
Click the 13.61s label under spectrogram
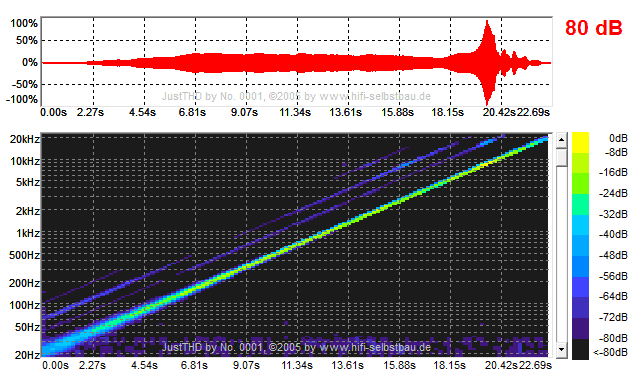pos(347,365)
